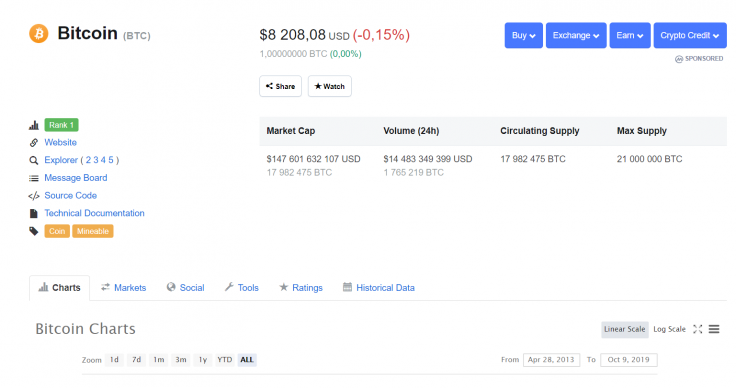Set chart zoom to 7d

coord(137,360)
